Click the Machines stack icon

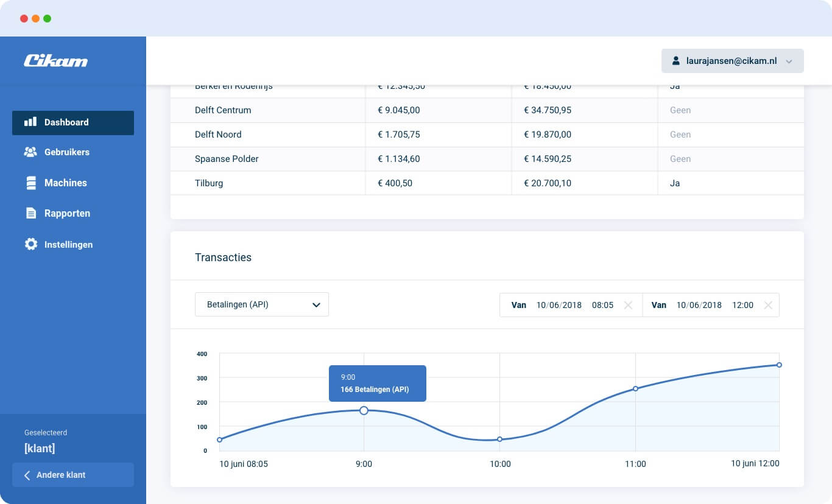coord(30,183)
